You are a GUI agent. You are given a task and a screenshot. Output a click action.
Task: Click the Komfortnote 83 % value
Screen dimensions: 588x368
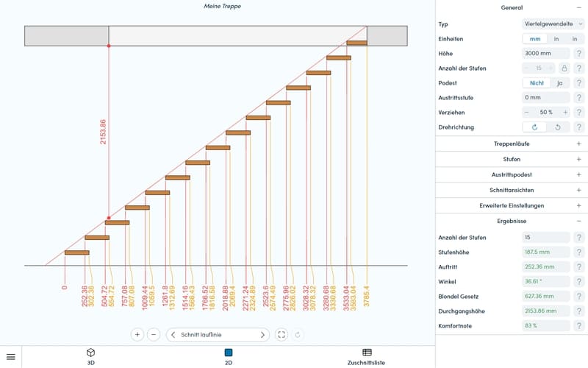545,325
